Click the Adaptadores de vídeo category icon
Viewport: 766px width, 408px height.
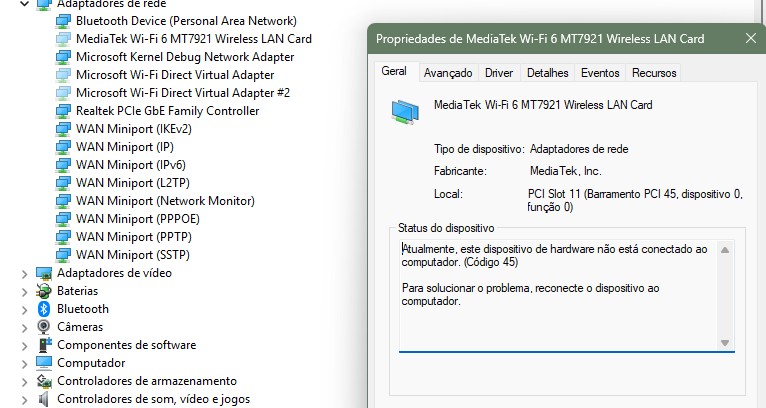pos(44,273)
